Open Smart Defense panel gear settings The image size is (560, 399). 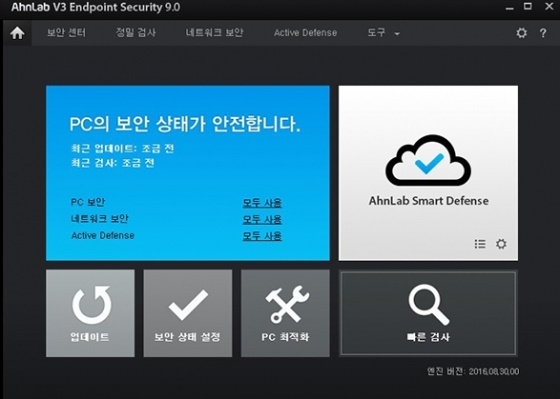tap(501, 244)
